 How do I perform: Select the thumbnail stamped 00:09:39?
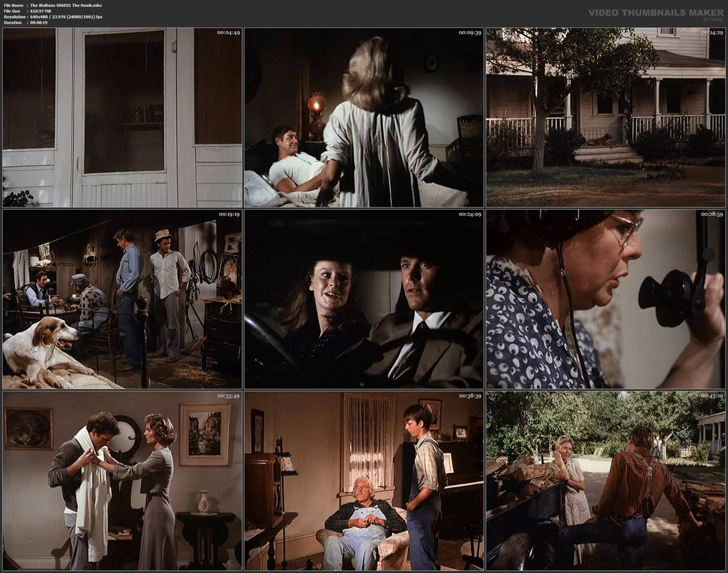364,117
